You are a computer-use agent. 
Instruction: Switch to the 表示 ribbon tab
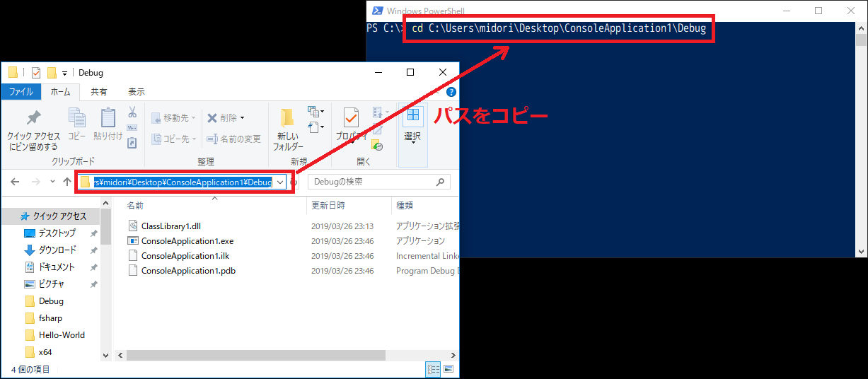click(x=137, y=92)
